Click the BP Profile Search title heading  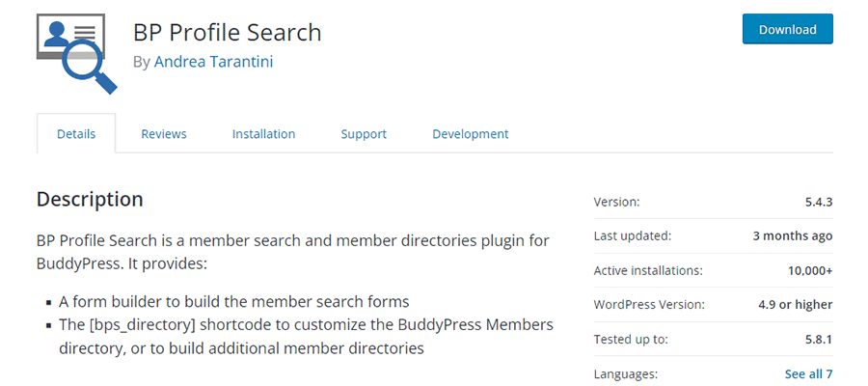[228, 33]
